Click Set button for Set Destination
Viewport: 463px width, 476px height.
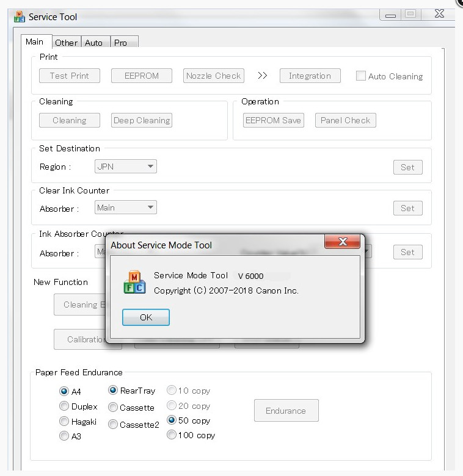coord(407,167)
